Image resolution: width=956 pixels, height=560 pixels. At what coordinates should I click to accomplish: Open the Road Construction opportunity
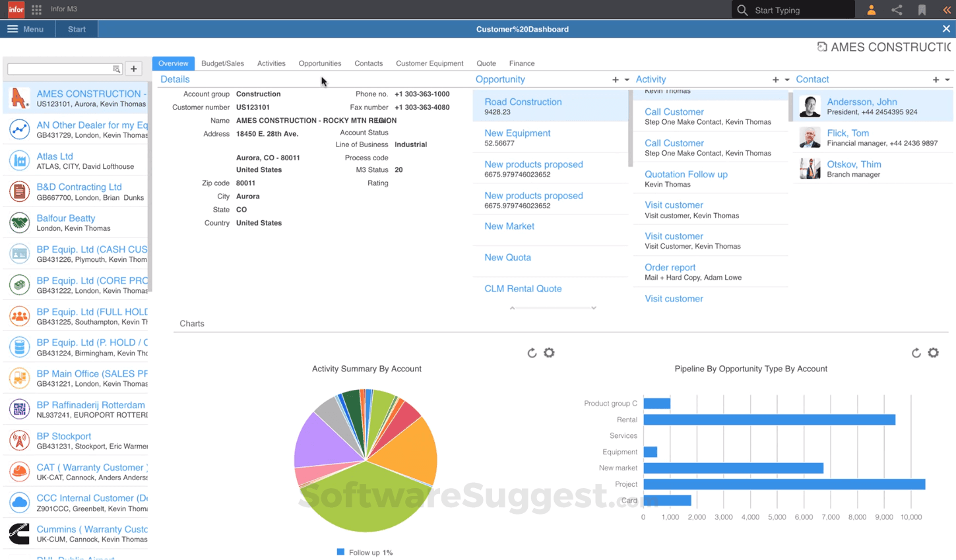click(x=523, y=102)
